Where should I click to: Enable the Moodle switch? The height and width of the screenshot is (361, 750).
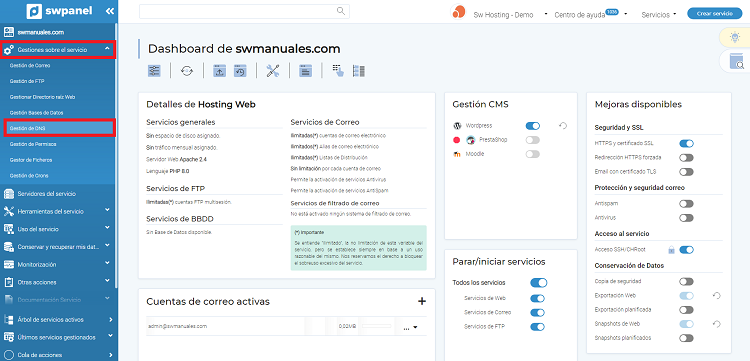click(x=532, y=154)
